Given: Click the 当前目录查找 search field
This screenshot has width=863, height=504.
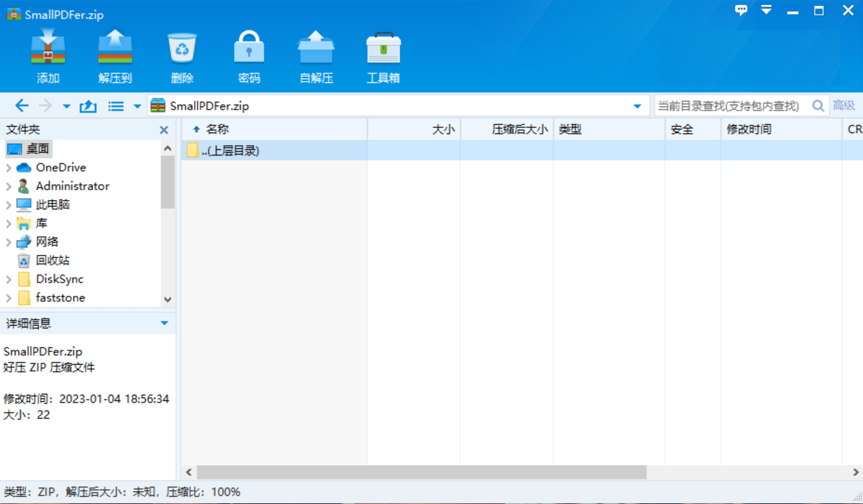Looking at the screenshot, I should [732, 106].
